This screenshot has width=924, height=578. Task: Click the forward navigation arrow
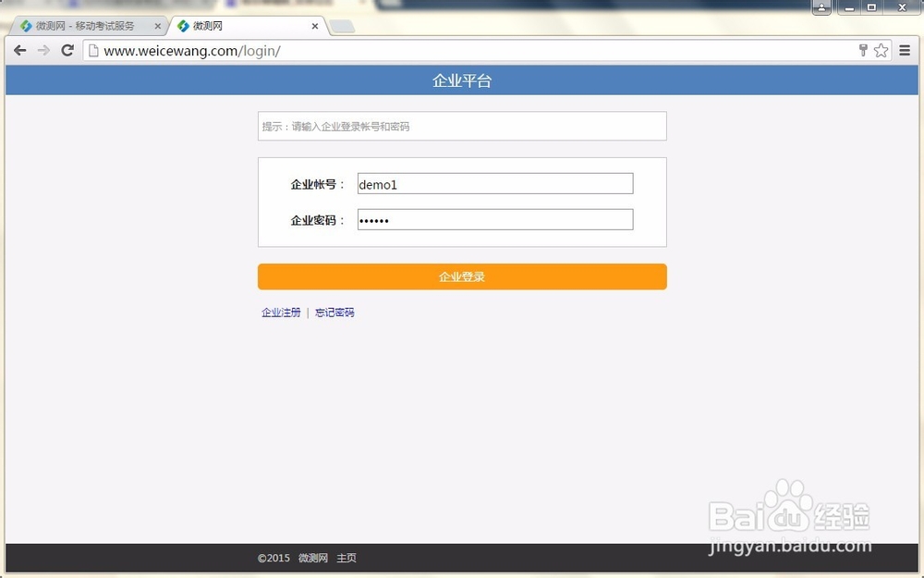pyautogui.click(x=43, y=51)
